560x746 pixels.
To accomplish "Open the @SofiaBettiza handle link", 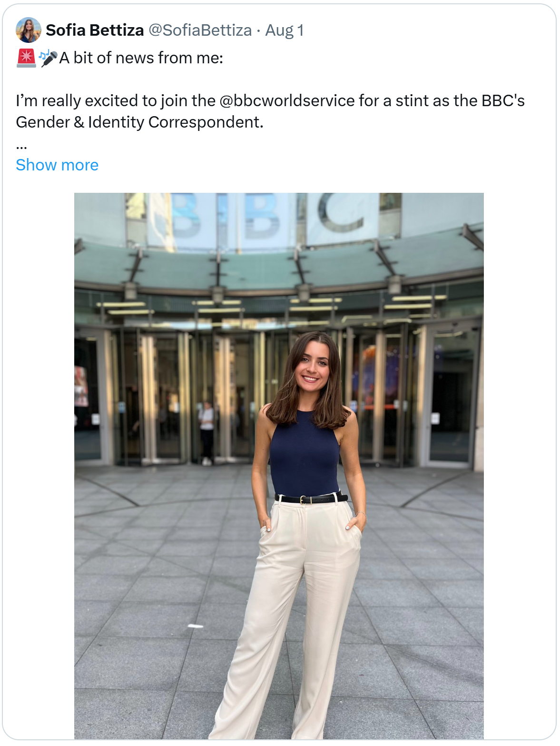I will pyautogui.click(x=200, y=30).
